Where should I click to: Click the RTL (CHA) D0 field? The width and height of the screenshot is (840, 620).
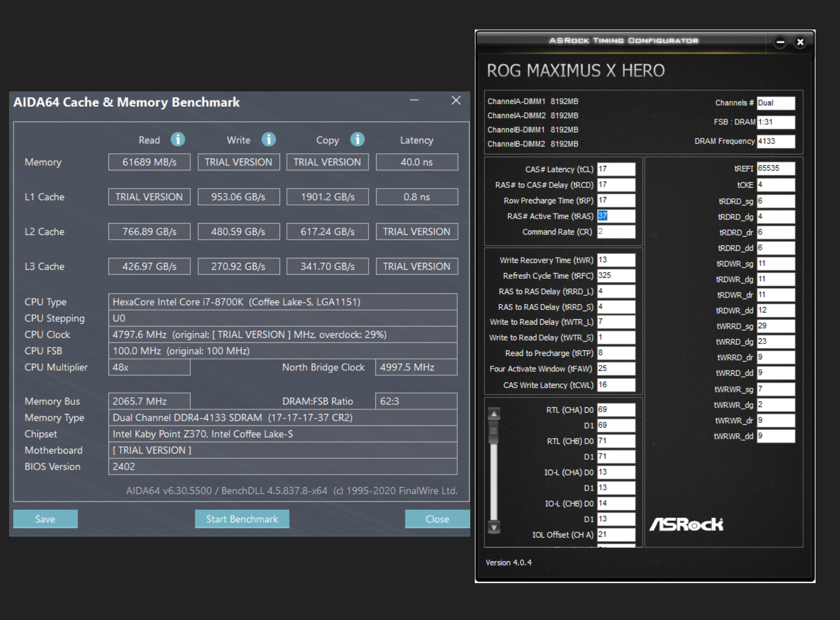(x=616, y=410)
